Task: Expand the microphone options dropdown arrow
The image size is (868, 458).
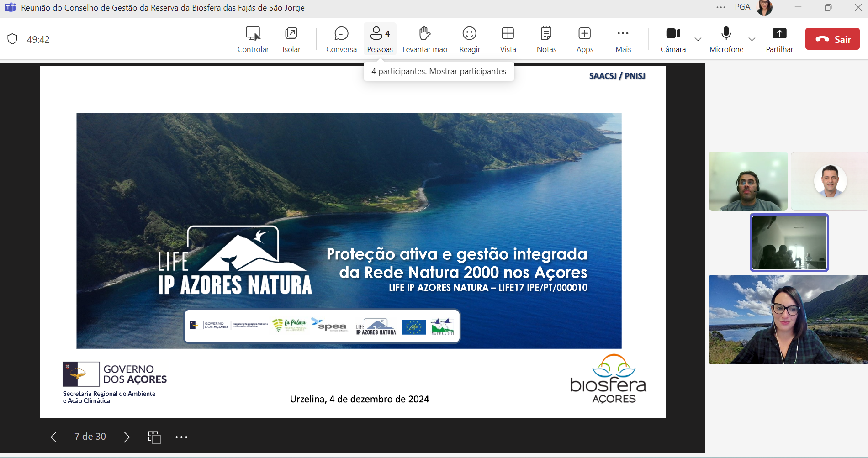Action: [752, 39]
